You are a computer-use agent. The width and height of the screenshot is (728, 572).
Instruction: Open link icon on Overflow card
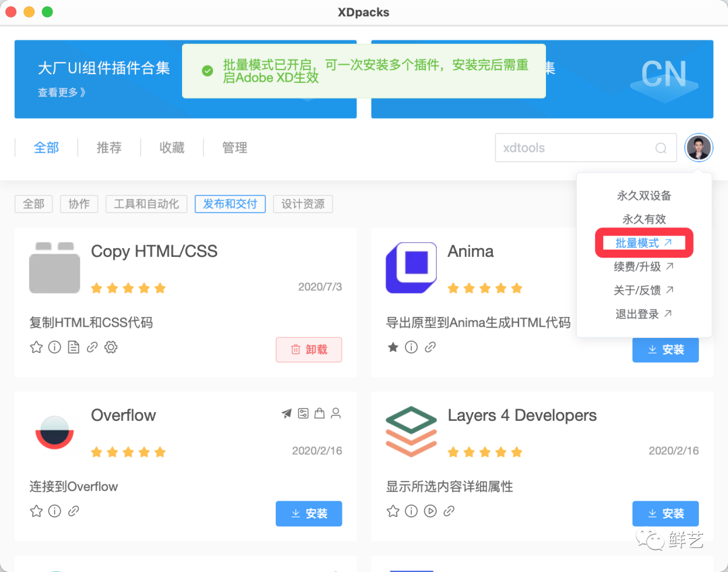click(73, 511)
